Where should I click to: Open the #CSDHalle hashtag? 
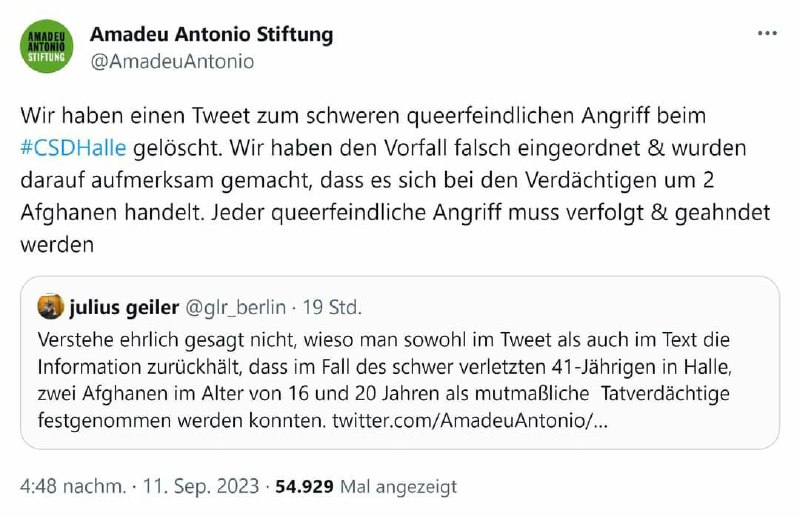[x=73, y=148]
